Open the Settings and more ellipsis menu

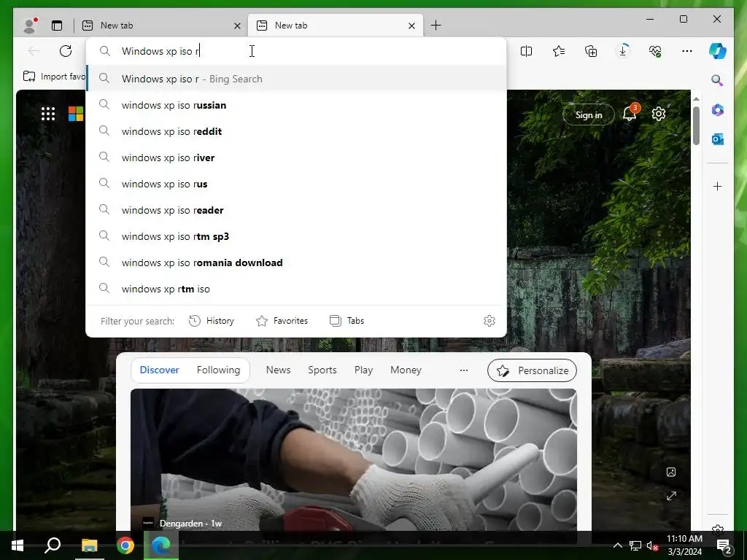(687, 51)
